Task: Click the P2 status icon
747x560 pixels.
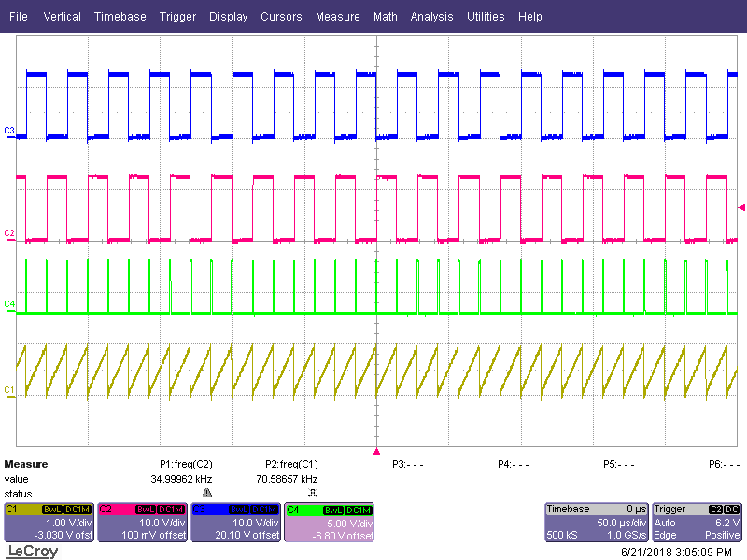Action: pos(313,493)
